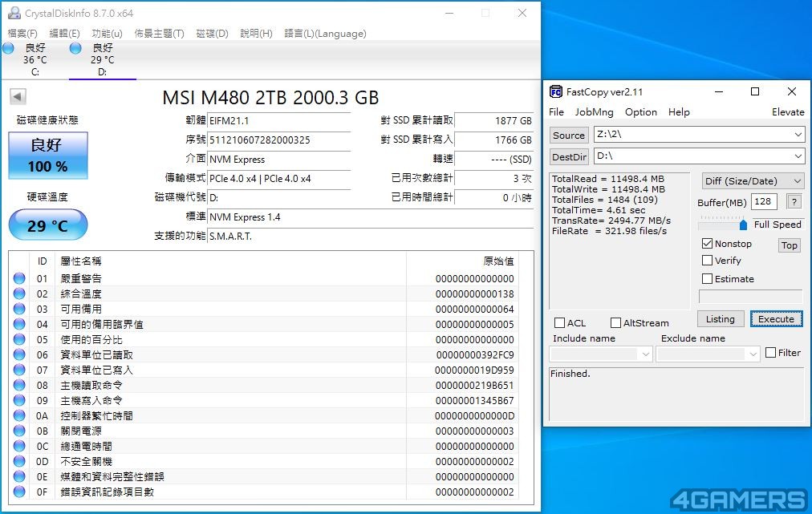Click the Source button in FastCopy
Image resolution: width=812 pixels, height=514 pixels.
[569, 135]
